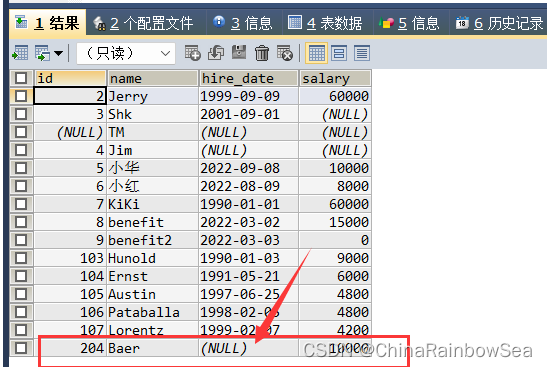The image size is (547, 367).
Task: Check the KiKi row checkbox
Action: 21,204
